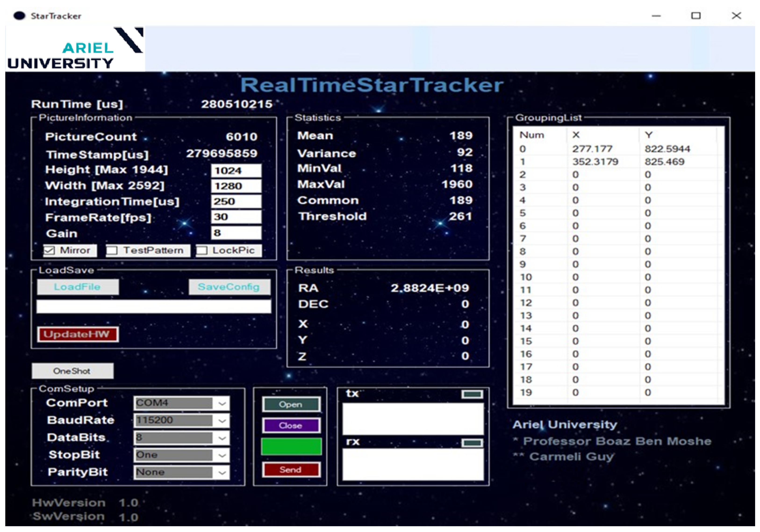The height and width of the screenshot is (532, 760).
Task: Click the green status color box
Action: point(291,446)
